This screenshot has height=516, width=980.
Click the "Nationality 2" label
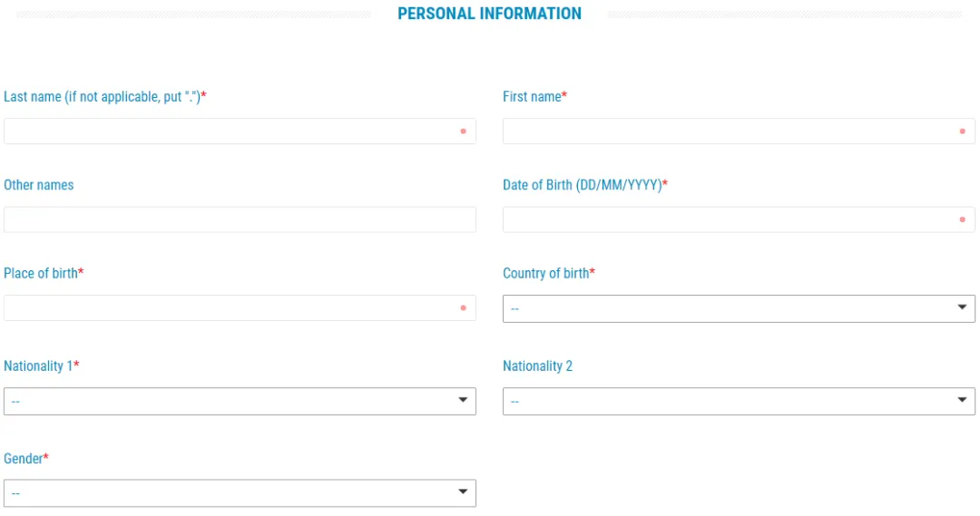[537, 366]
